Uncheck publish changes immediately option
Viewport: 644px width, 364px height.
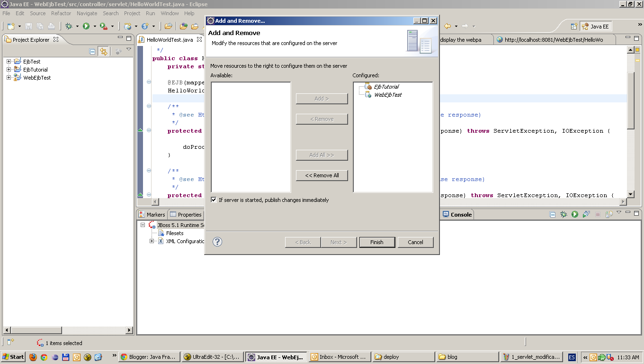[214, 200]
